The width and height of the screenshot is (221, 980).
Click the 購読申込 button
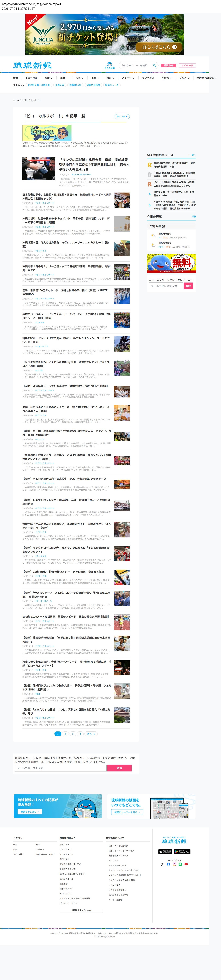[x=168, y=65]
